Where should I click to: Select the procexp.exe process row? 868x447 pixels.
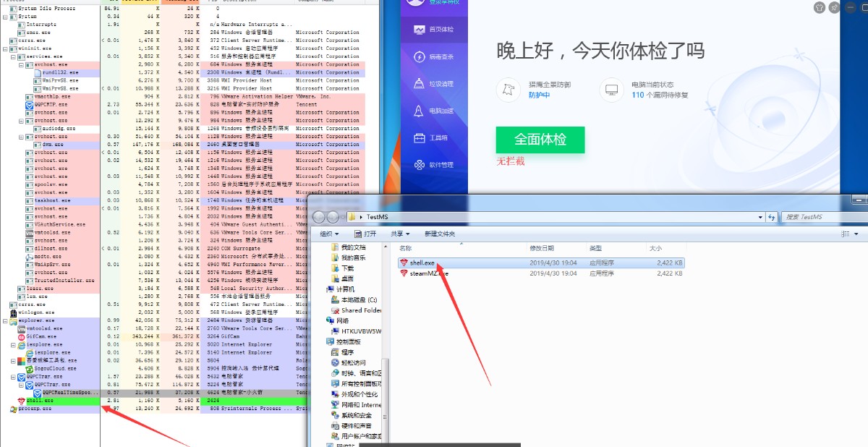point(152,408)
